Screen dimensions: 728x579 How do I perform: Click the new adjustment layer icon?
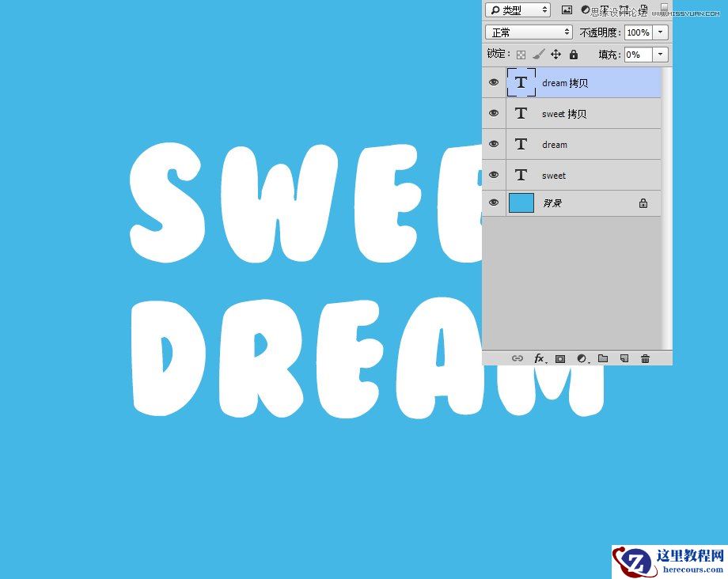click(x=582, y=358)
